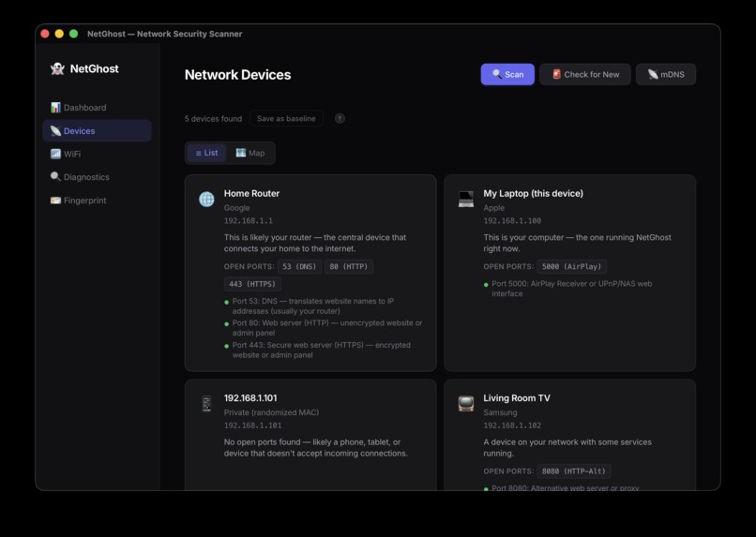Click the 443 (HTTPS) port tag

pyautogui.click(x=252, y=284)
